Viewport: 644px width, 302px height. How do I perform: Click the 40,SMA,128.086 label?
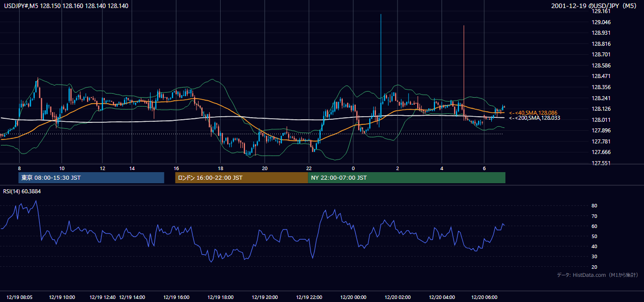(x=533, y=113)
